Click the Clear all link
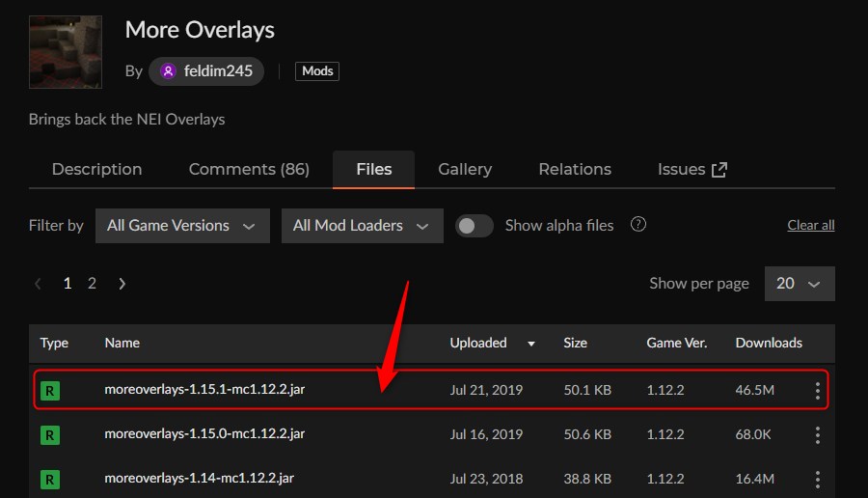868x498 pixels. click(811, 225)
